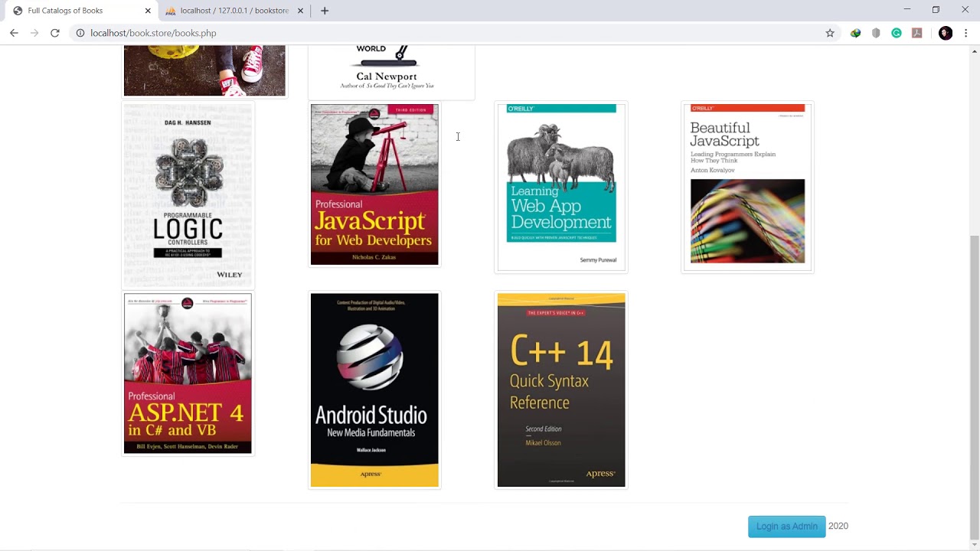Minimize the Chrome window
Screen dimensions: 980x551
point(906,10)
